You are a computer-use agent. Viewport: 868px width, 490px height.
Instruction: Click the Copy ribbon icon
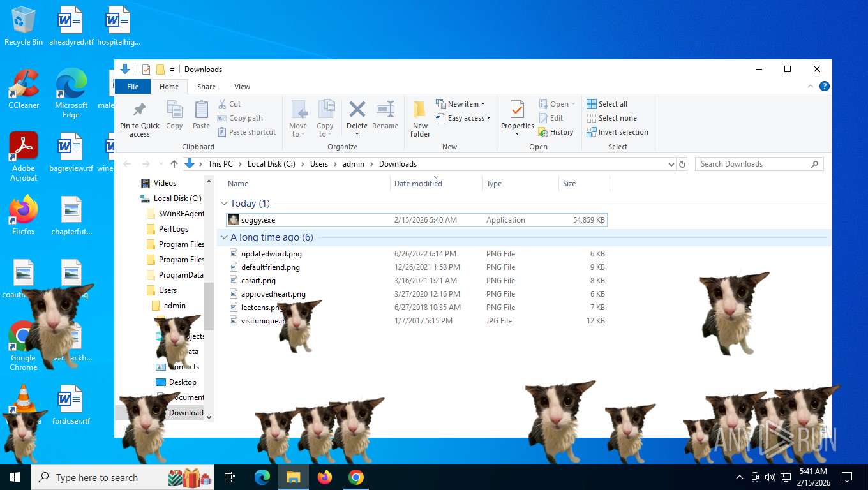click(x=174, y=115)
